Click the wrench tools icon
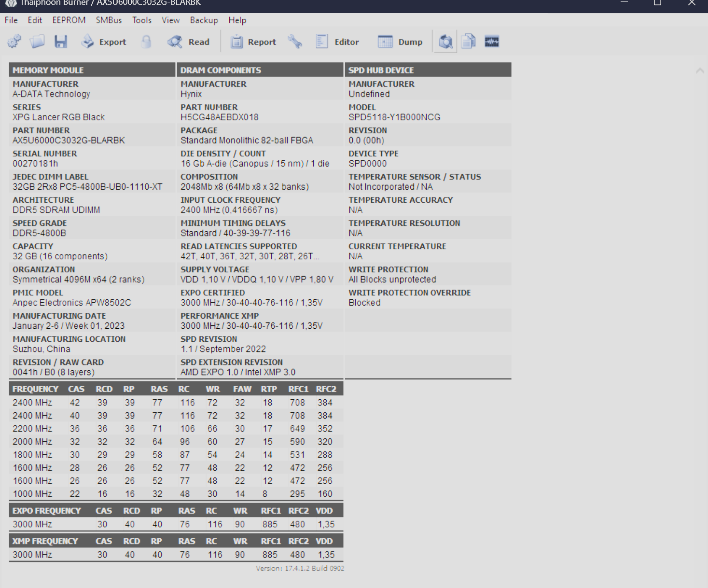Image resolution: width=708 pixels, height=588 pixels. point(295,41)
